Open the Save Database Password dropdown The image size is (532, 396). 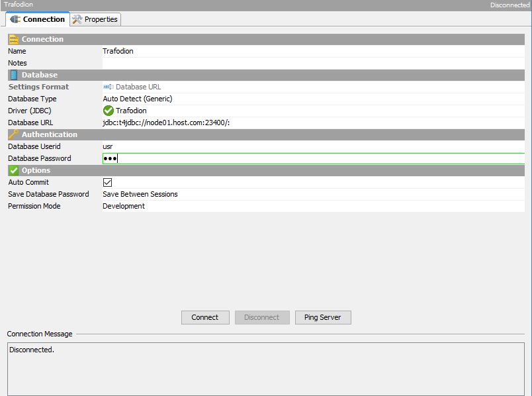point(311,194)
